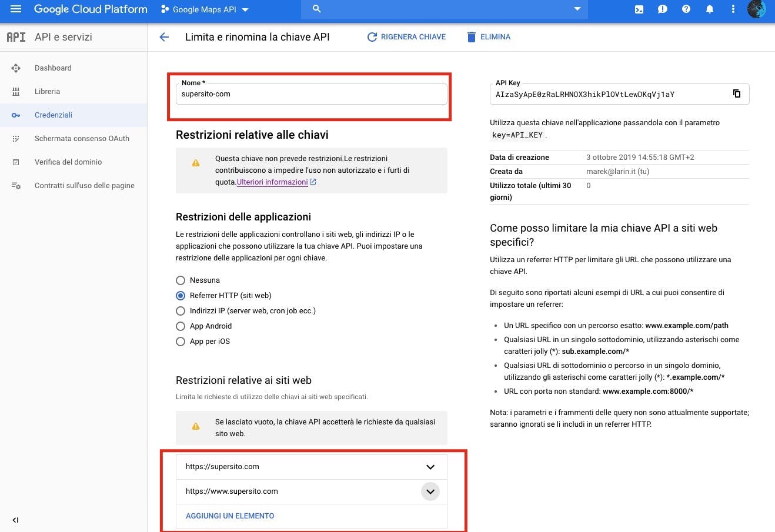Select the Credenziali key icon in sidebar
The width and height of the screenshot is (775, 532).
(x=16, y=115)
